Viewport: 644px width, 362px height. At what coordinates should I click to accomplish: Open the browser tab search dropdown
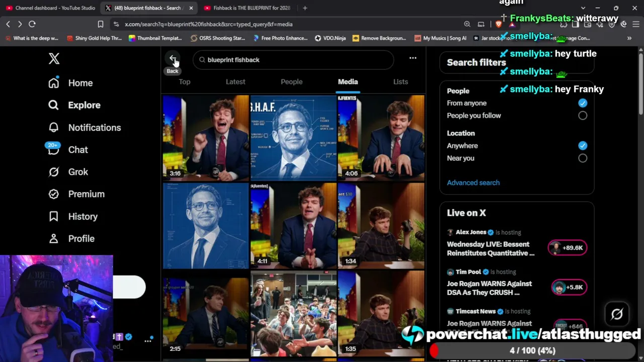click(x=583, y=8)
